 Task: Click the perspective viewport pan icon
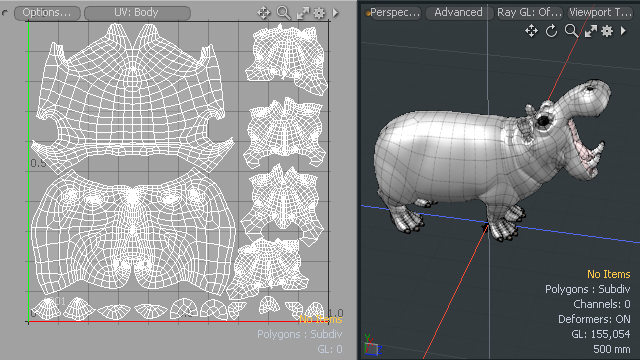[531, 31]
